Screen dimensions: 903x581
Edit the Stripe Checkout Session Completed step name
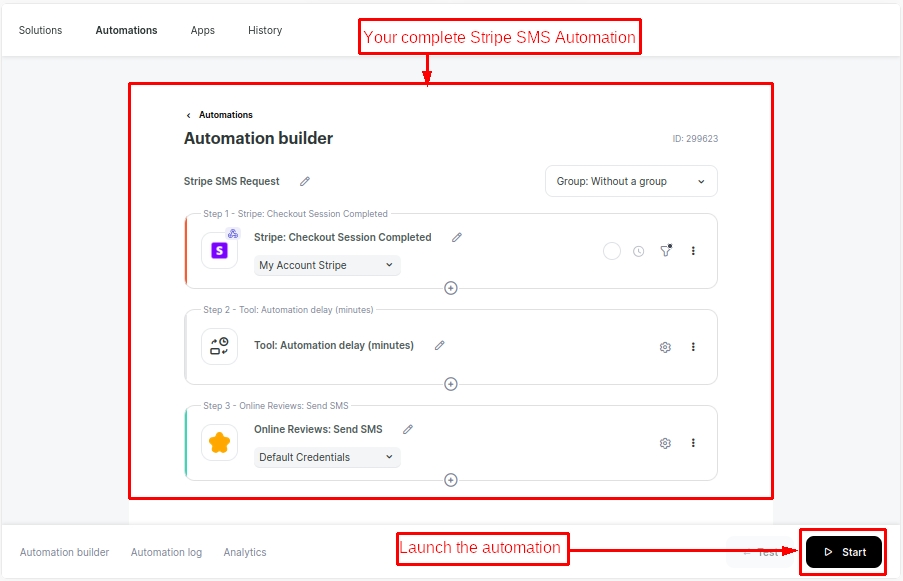pyautogui.click(x=457, y=238)
